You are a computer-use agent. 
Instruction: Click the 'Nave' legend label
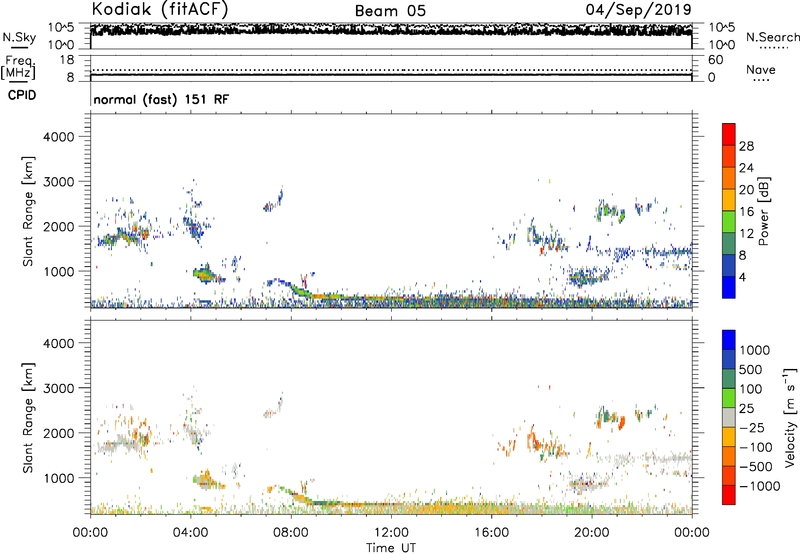click(x=761, y=69)
